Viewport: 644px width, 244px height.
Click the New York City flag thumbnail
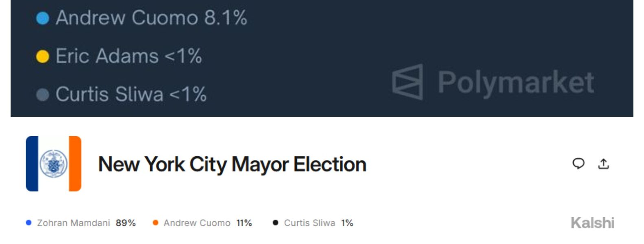(53, 163)
